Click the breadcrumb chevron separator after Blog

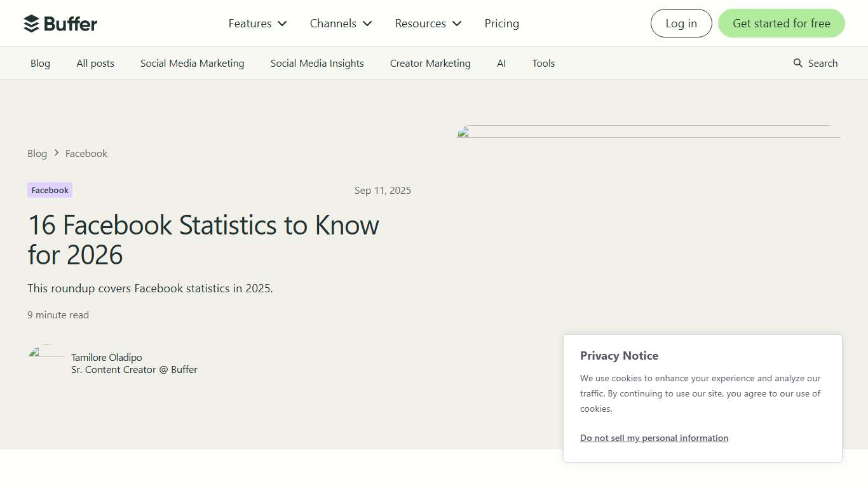coord(55,153)
